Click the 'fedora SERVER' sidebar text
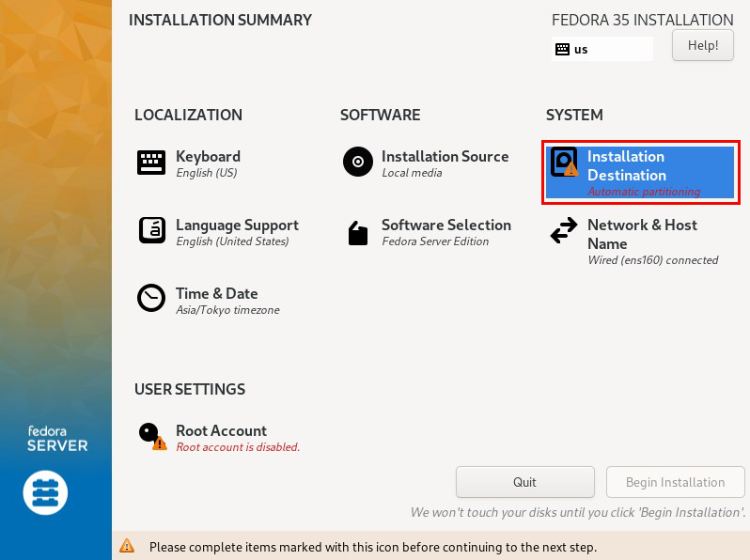This screenshot has width=750, height=560. [x=57, y=439]
